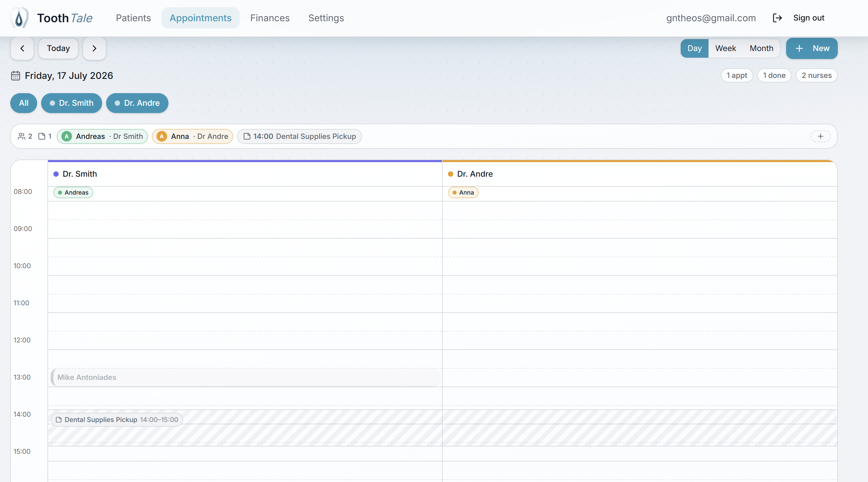Open the Appointments tab
The height and width of the screenshot is (482, 868).
[201, 18]
